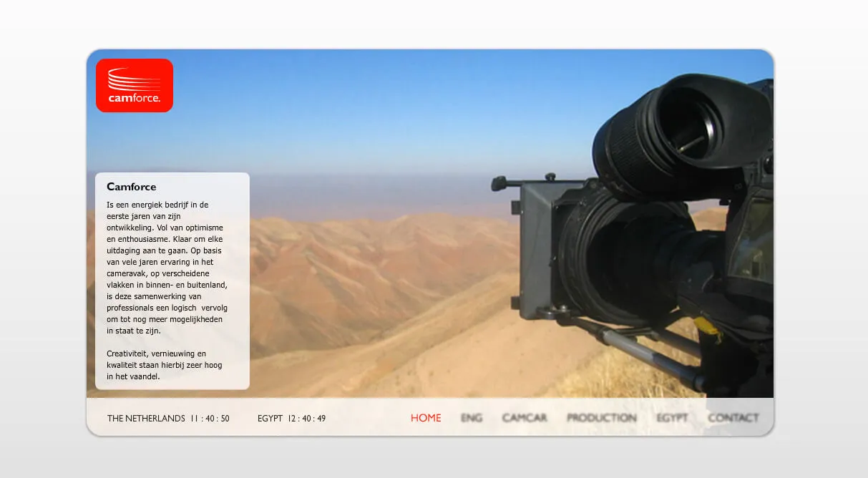Viewport: 868px width, 478px height.
Task: Open the CONTACT page
Action: [x=733, y=418]
